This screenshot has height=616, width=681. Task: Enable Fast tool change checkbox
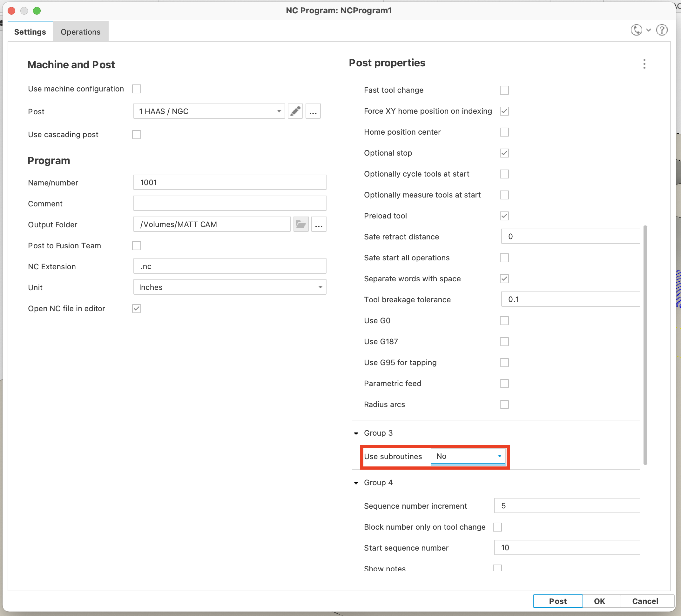click(504, 90)
